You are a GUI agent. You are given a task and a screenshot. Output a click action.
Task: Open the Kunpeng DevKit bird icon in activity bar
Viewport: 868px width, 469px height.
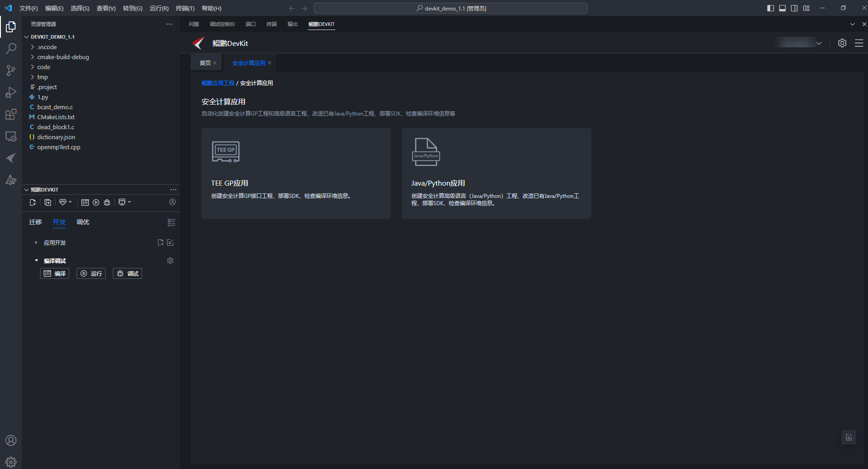coord(11,158)
